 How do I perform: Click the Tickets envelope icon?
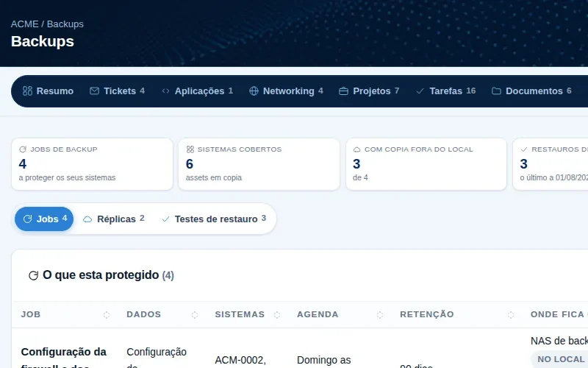tap(95, 91)
